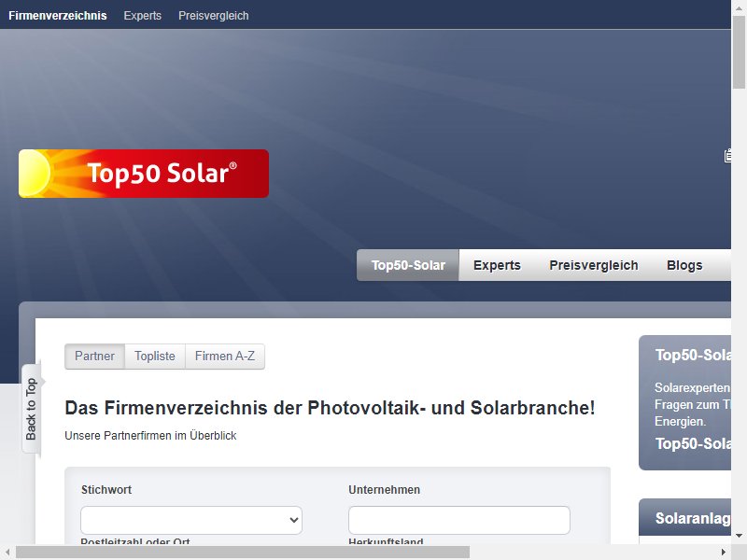Open Preisvergleich in the top dark bar
The image size is (747, 560).
coord(214,16)
